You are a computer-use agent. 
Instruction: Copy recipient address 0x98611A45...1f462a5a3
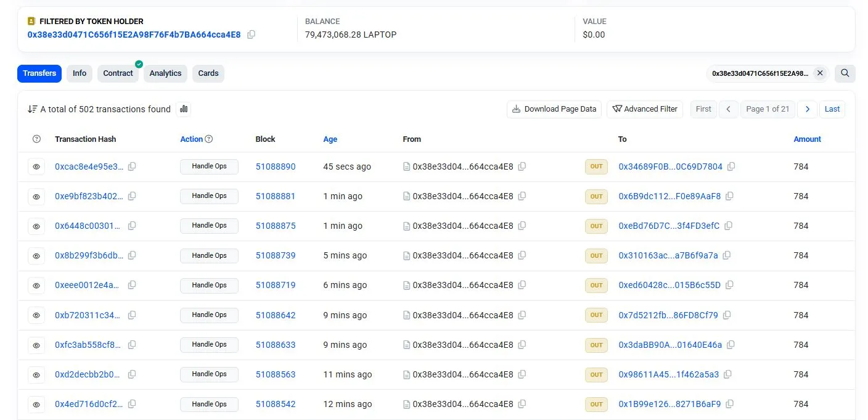tap(728, 374)
